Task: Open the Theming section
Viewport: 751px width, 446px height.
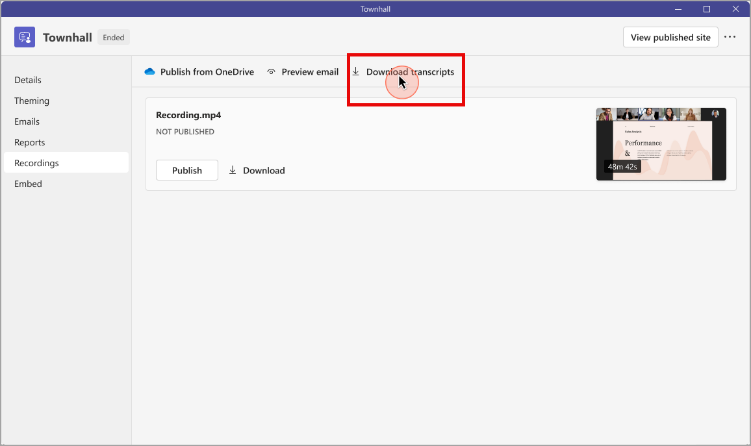Action: tap(32, 101)
